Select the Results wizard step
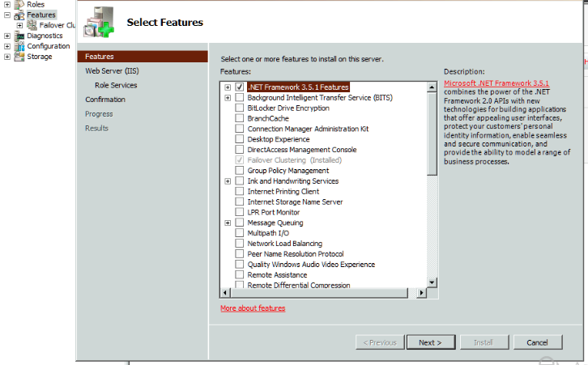The image size is (588, 365). [x=96, y=128]
